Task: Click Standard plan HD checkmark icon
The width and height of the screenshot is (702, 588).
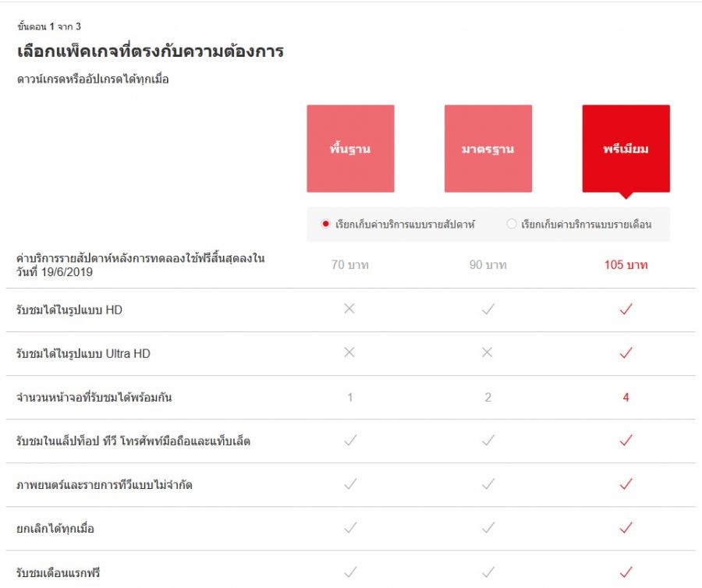Action: pos(487,310)
